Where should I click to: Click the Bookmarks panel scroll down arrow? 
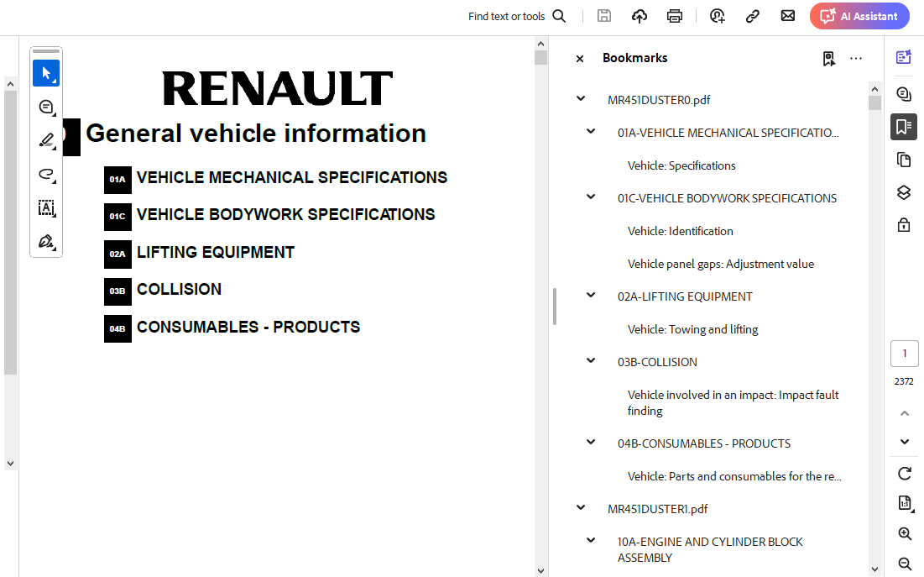874,569
